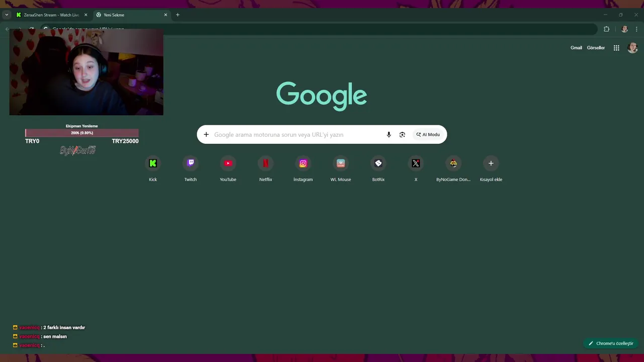Open the Extensions puzzle icon
The width and height of the screenshot is (644, 362).
pyautogui.click(x=606, y=29)
